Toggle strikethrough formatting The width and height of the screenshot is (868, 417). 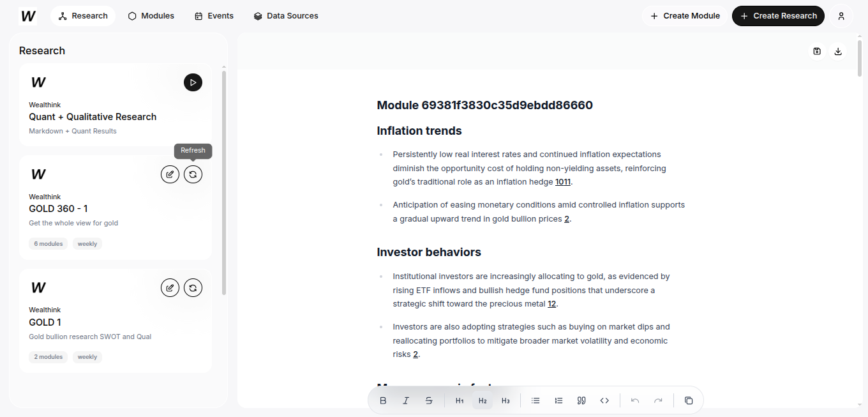point(429,400)
